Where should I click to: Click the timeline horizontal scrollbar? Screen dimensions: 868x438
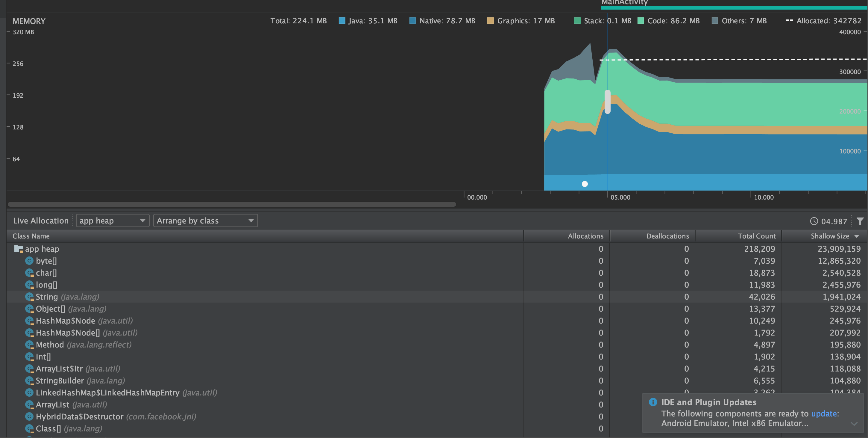tap(232, 204)
